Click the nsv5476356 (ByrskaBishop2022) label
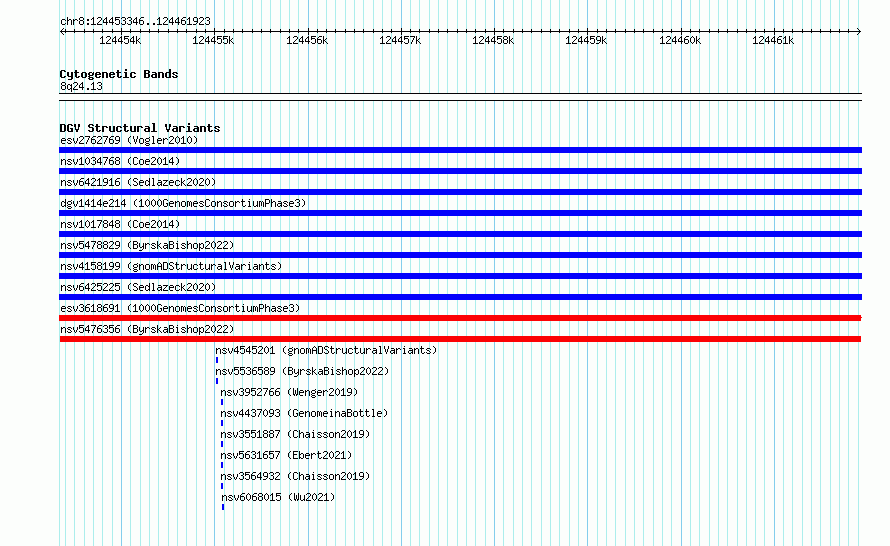 (x=147, y=329)
